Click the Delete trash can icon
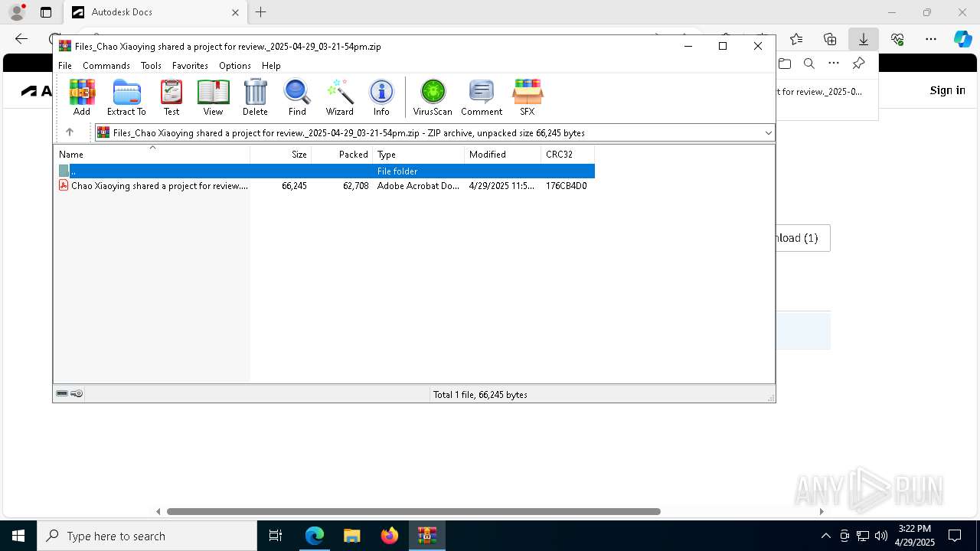This screenshot has height=551, width=980. 255,97
